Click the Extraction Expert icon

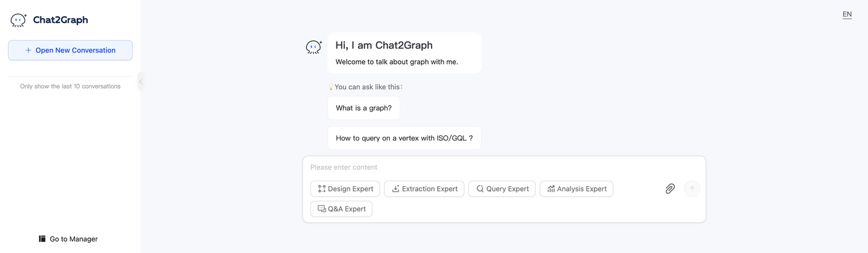(396, 189)
